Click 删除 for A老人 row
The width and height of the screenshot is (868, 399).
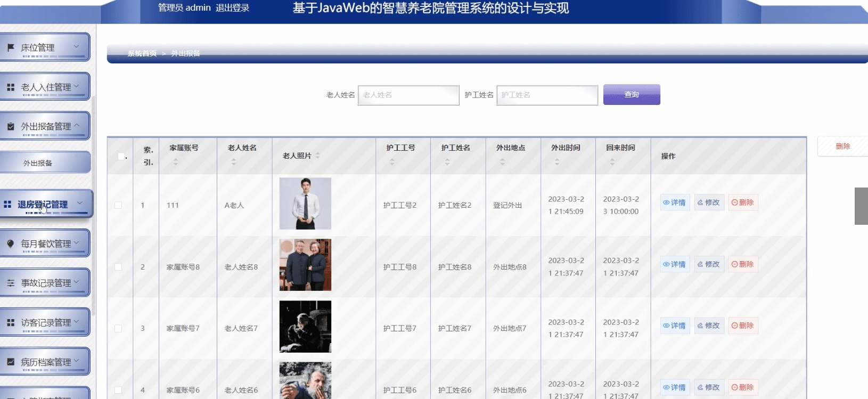point(743,202)
